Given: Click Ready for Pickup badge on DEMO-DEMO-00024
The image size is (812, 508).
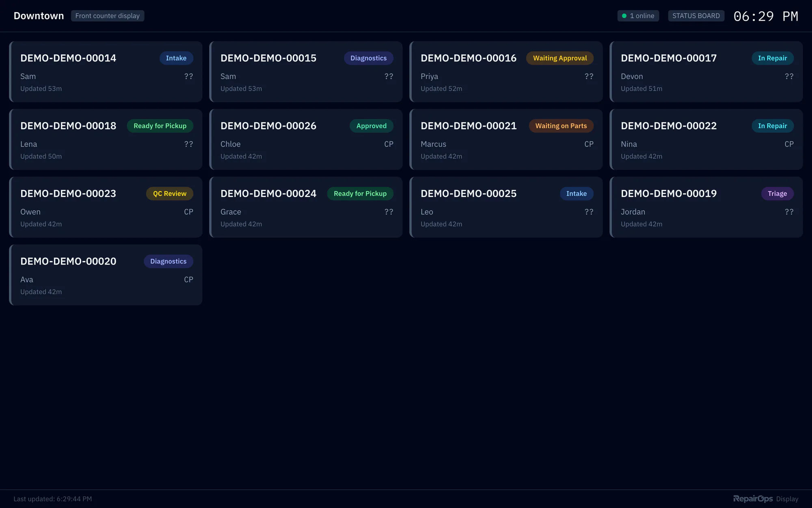Looking at the screenshot, I should (x=360, y=194).
